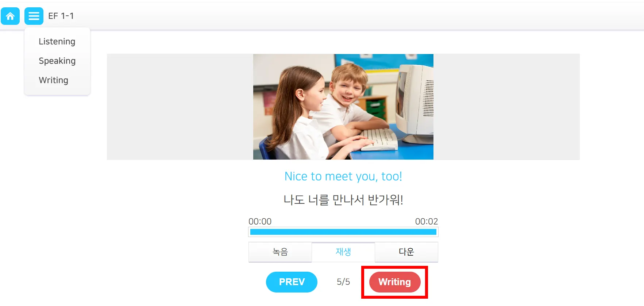This screenshot has height=306, width=644.
Task: Click the 5/5 page counter
Action: coord(343,282)
